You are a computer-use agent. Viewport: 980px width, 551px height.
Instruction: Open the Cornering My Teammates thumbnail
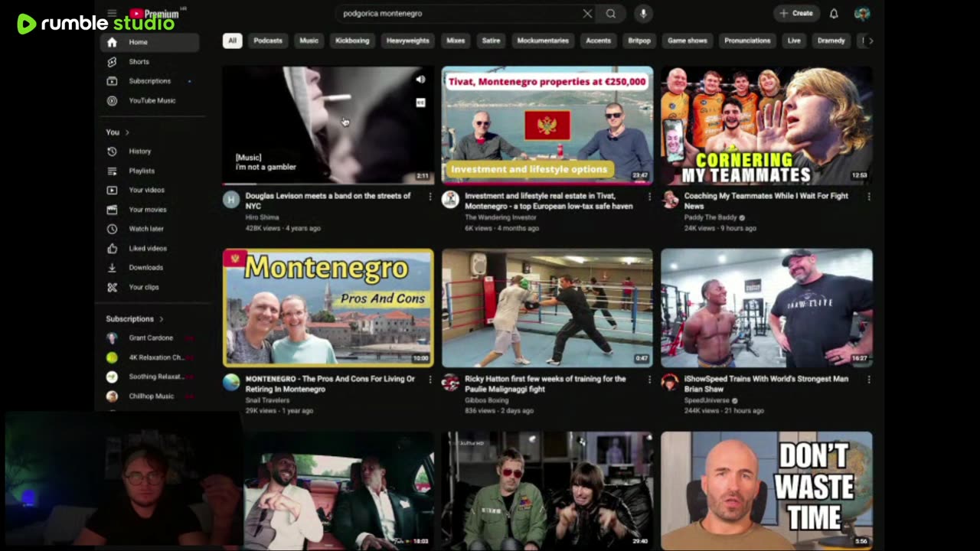coord(766,126)
